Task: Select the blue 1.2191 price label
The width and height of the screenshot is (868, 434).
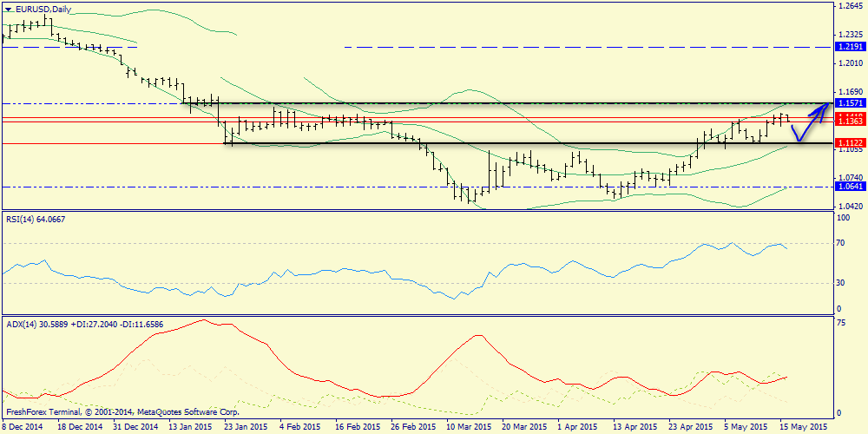Action: (x=848, y=47)
